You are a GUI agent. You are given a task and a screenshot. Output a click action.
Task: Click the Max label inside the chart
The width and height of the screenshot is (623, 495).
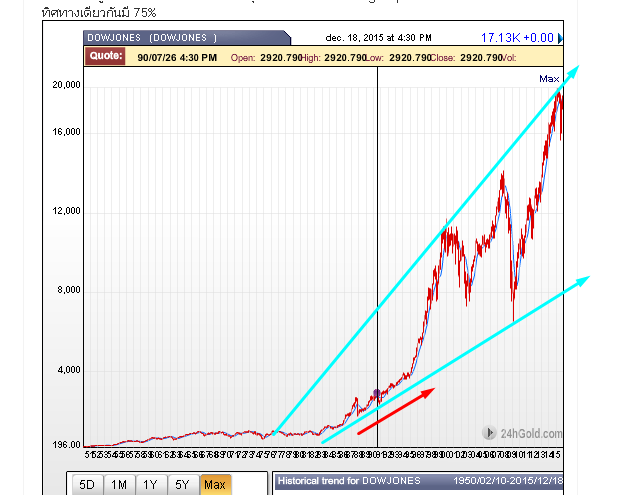click(x=549, y=79)
